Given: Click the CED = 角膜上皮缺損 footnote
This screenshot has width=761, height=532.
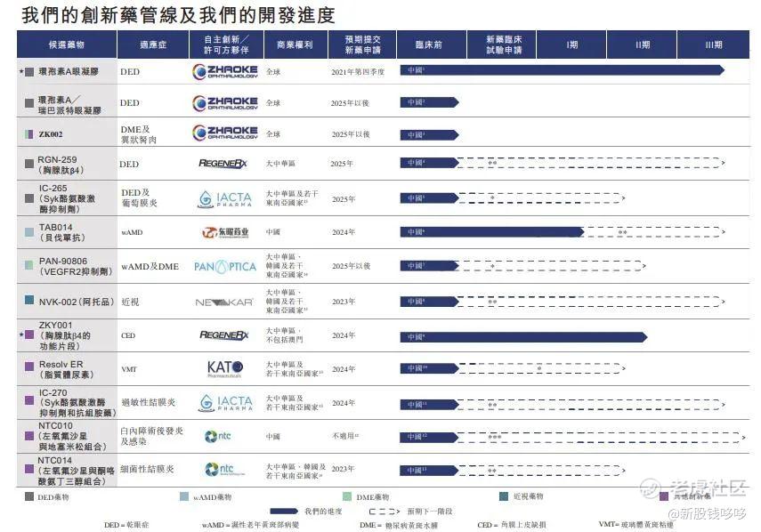Looking at the screenshot, I should pyautogui.click(x=512, y=524).
